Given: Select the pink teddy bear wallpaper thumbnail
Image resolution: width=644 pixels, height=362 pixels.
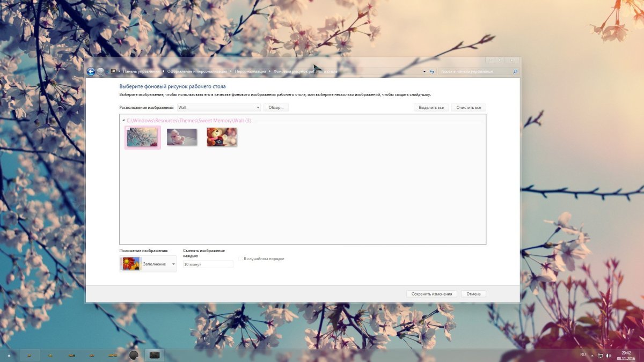Looking at the screenshot, I should (182, 137).
